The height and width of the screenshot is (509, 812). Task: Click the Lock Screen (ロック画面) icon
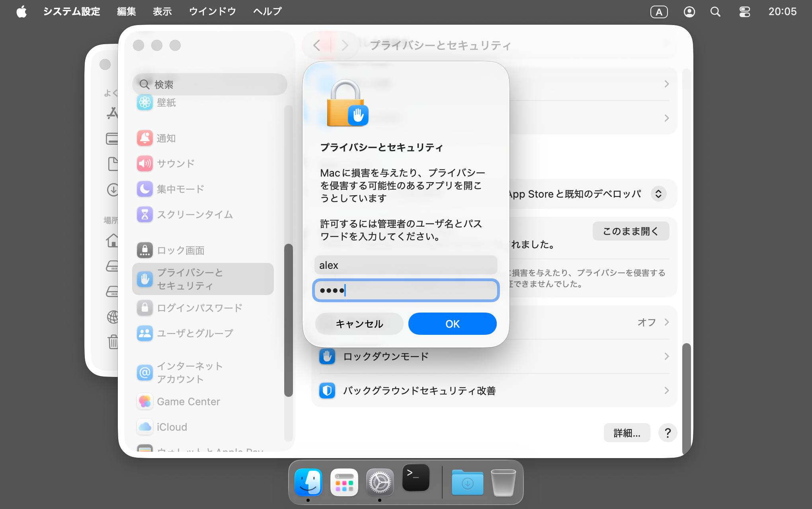click(x=144, y=250)
